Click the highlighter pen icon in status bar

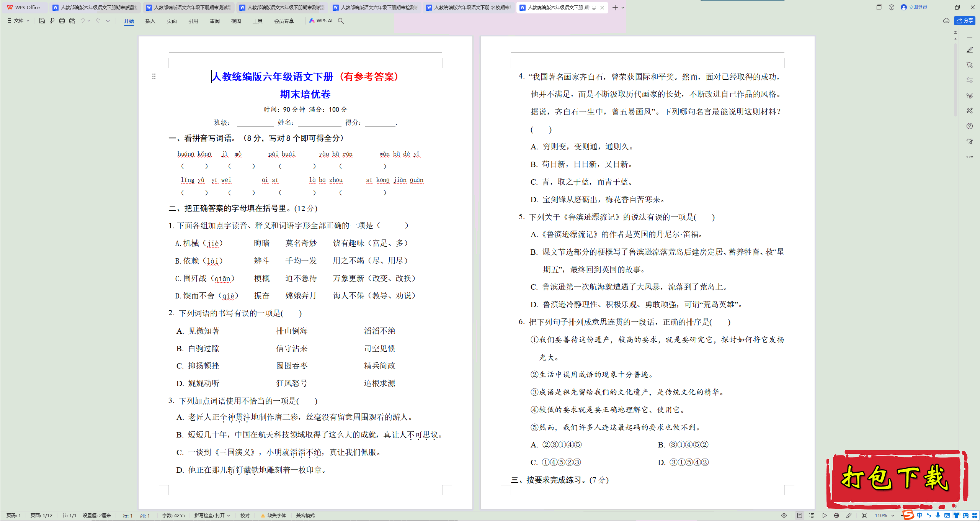(849, 516)
